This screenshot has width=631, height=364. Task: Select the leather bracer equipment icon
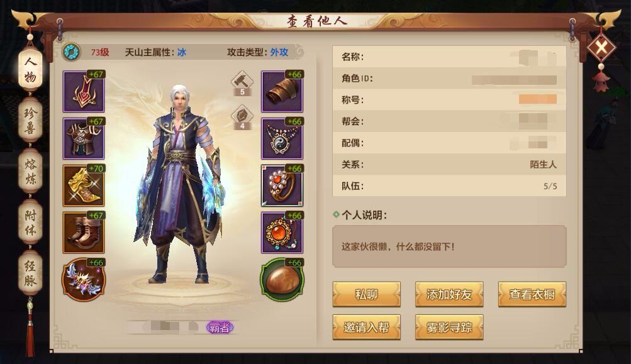pyautogui.click(x=282, y=91)
